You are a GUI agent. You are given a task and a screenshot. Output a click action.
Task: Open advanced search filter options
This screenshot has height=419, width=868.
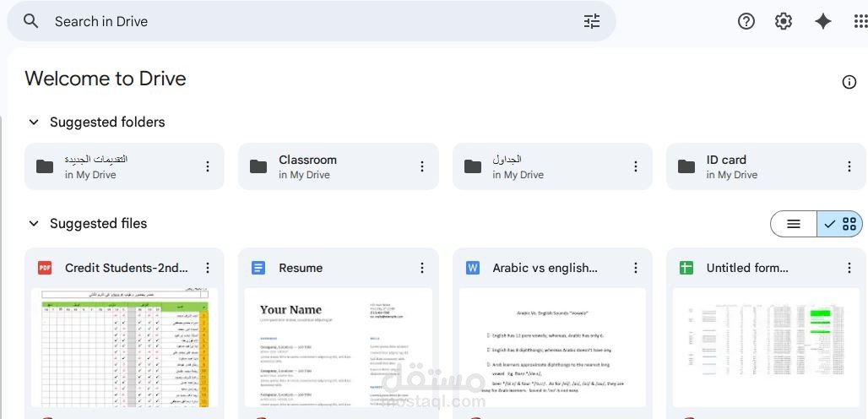tap(592, 21)
